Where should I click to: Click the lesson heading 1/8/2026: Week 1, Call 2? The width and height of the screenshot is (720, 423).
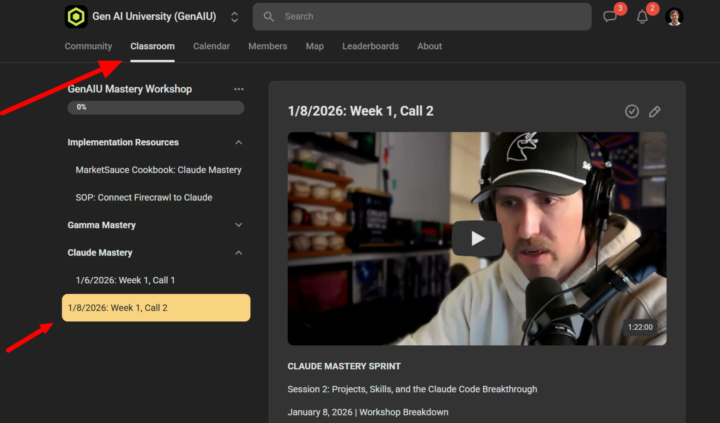[360, 111]
